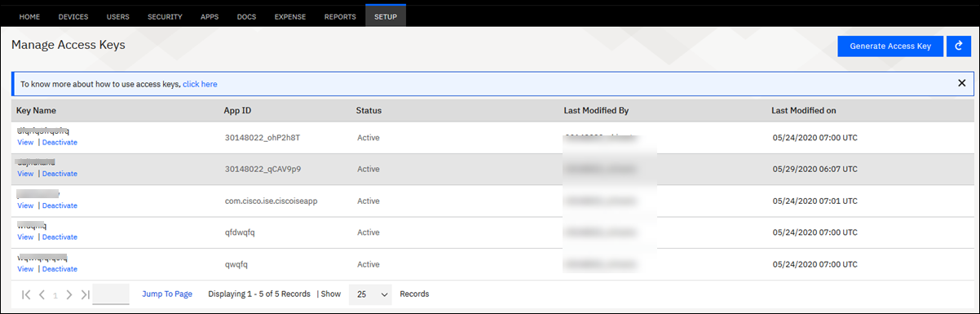This screenshot has width=980, height=314.
Task: Select App ID text qwqfq
Action: 236,264
